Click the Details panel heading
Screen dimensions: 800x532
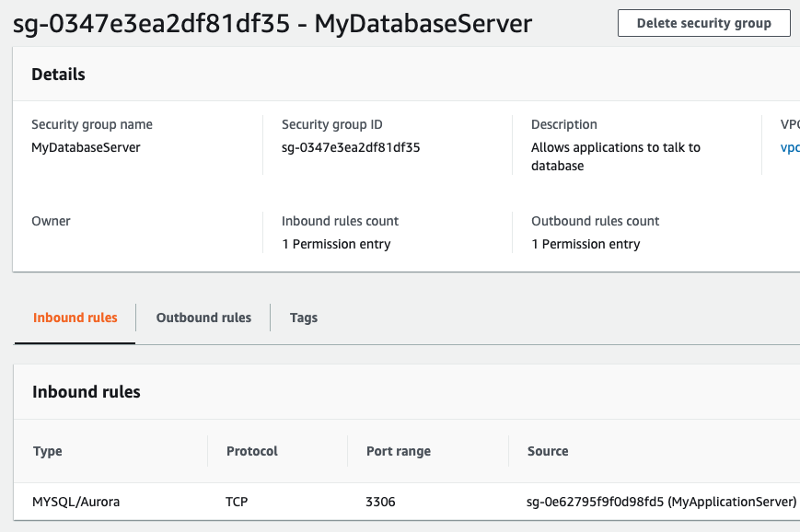(58, 75)
